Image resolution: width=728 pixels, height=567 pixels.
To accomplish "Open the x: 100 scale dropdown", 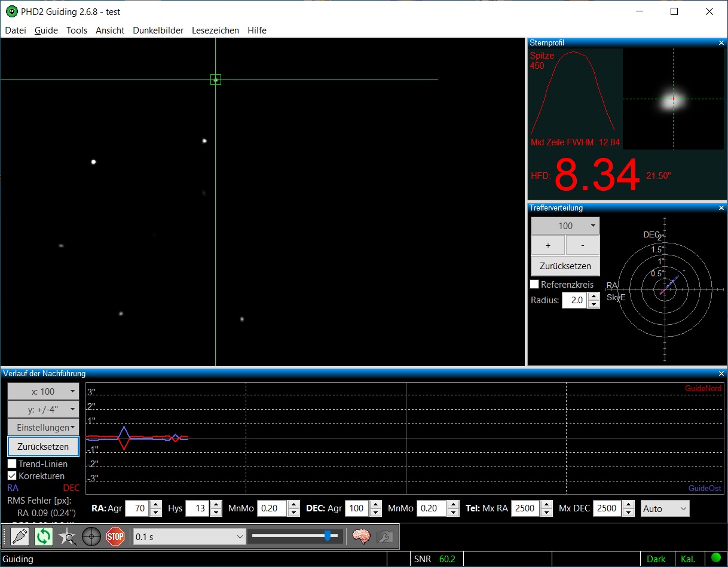I will coord(43,391).
